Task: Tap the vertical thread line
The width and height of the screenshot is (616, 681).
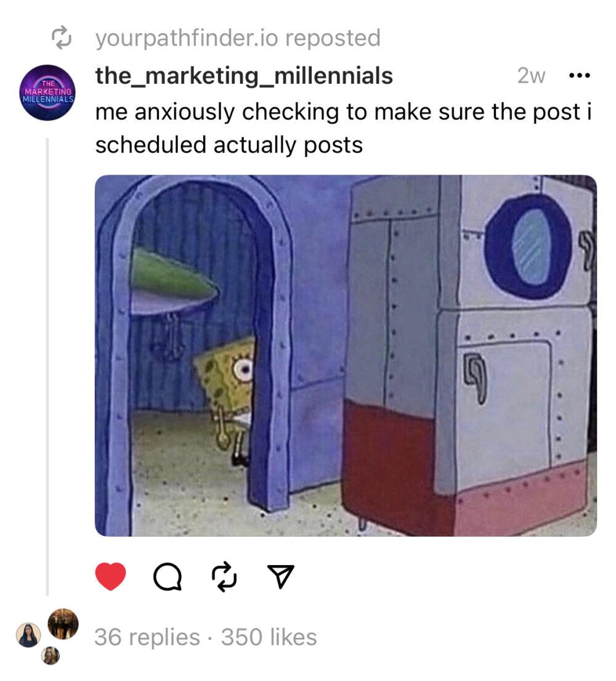Action: tap(47, 367)
